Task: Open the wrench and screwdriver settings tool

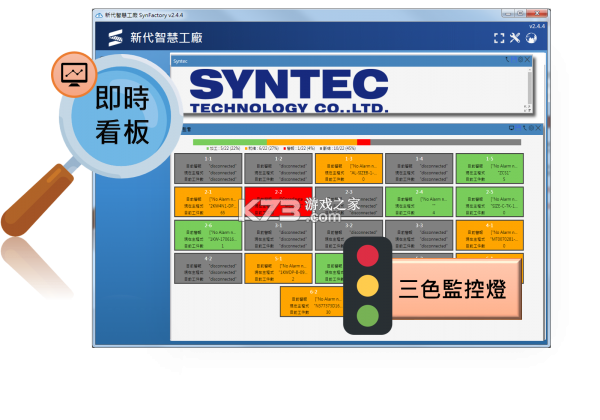Action: coord(515,38)
